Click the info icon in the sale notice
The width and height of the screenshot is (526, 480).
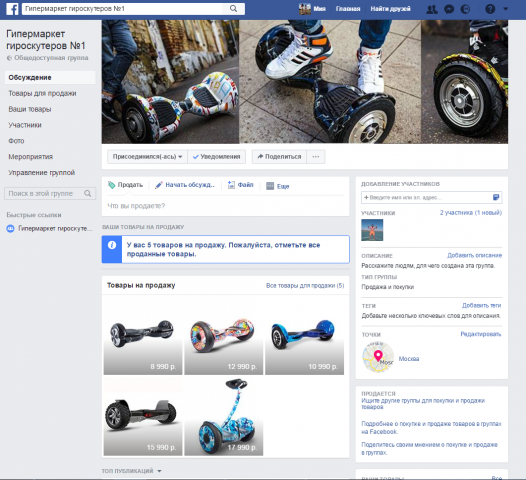[112, 245]
